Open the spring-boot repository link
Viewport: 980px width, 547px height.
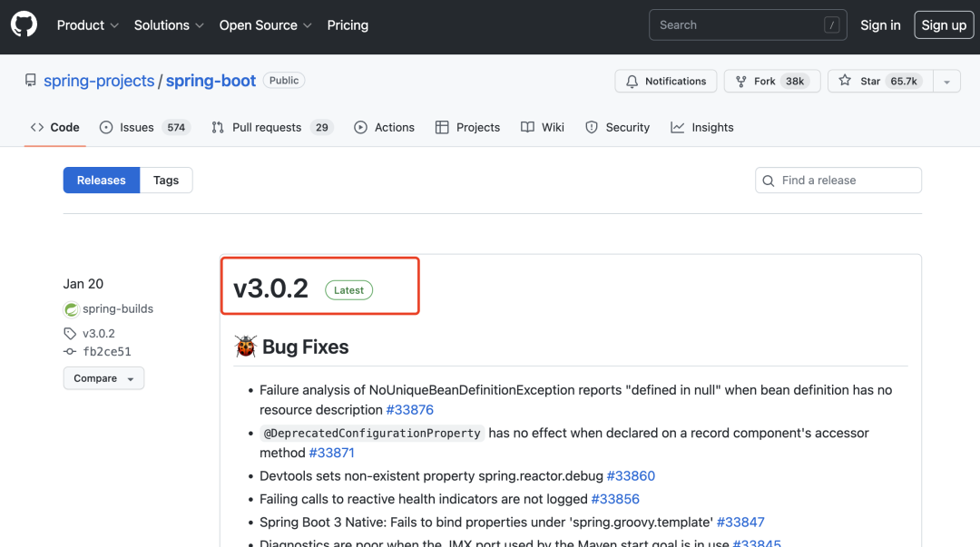[x=211, y=81]
